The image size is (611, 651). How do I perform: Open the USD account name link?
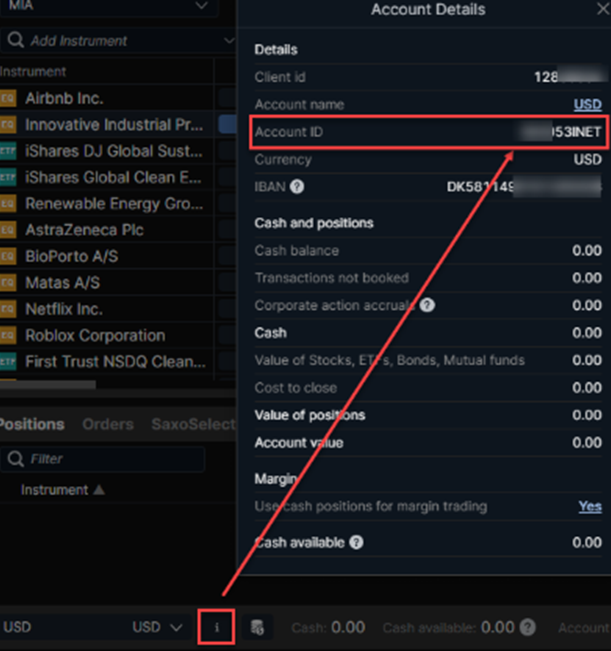coord(587,104)
